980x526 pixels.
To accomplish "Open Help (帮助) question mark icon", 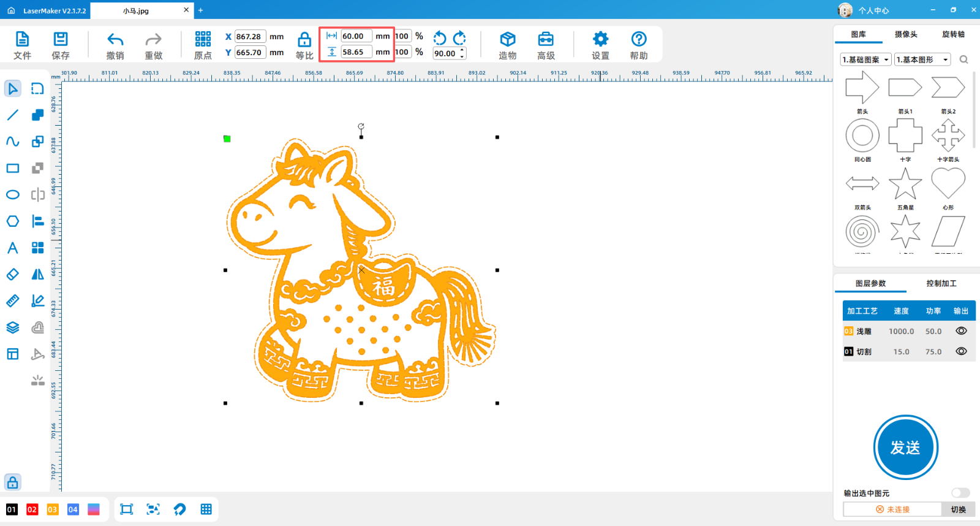I will pos(639,39).
